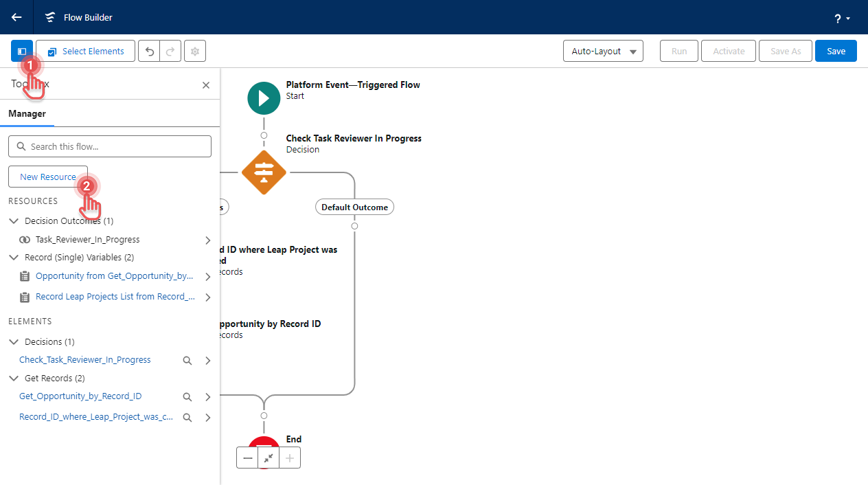The width and height of the screenshot is (868, 485).
Task: Switch to the Manager tab
Action: coord(27,114)
